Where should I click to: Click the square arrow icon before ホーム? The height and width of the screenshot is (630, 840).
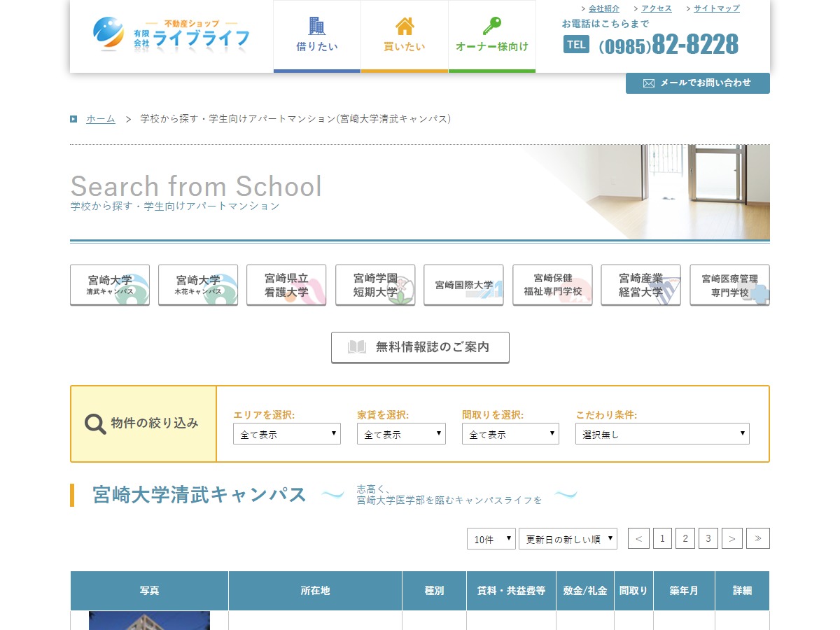click(73, 119)
